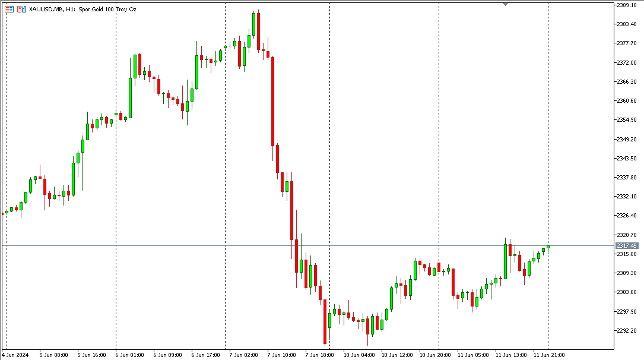644x360 pixels.
Task: Click the 7 Jun 02:00 time label
Action: point(243,355)
